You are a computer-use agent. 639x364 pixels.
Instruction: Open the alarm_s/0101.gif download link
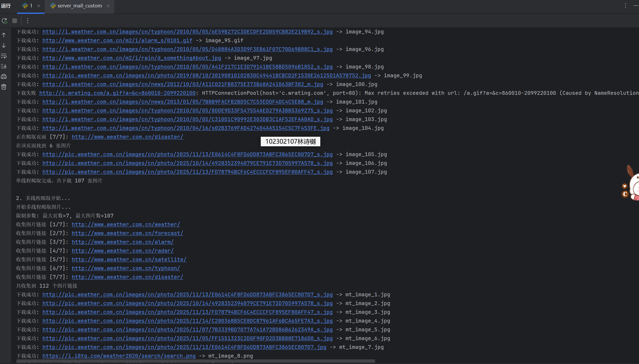[x=117, y=41]
